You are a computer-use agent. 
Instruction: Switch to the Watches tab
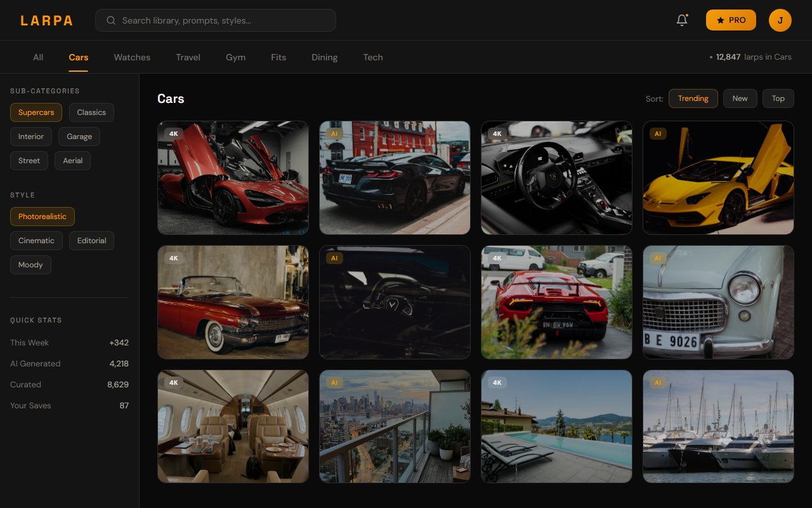click(132, 57)
